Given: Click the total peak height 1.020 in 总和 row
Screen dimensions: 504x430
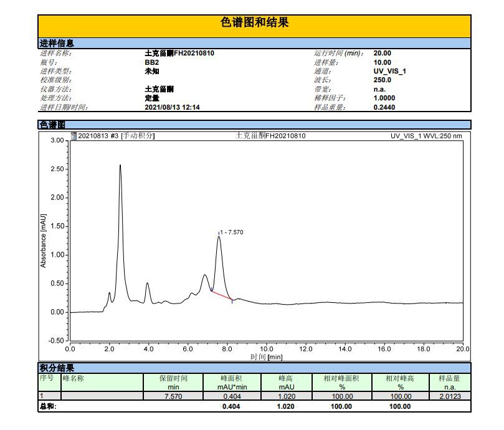Looking at the screenshot, I should (x=285, y=406).
